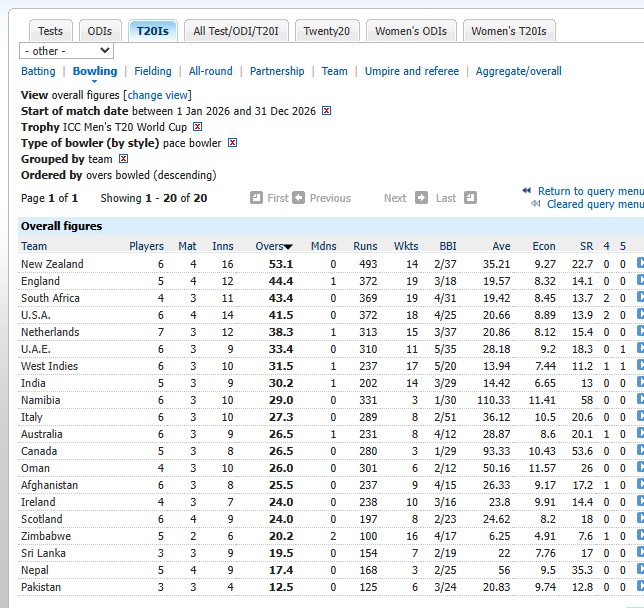Image resolution: width=644 pixels, height=608 pixels.
Task: Click the Next page arrow icon
Action: pyautogui.click(x=421, y=198)
